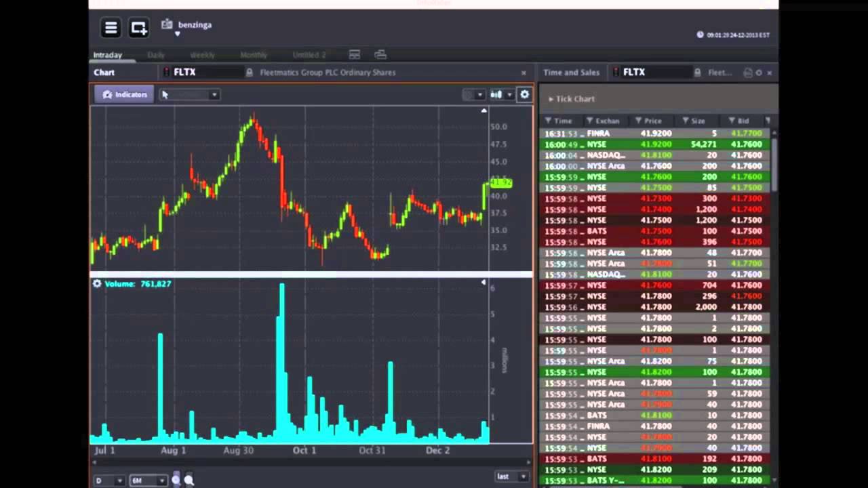Open the benzinga account icon
868x488 pixels.
pyautogui.click(x=167, y=24)
